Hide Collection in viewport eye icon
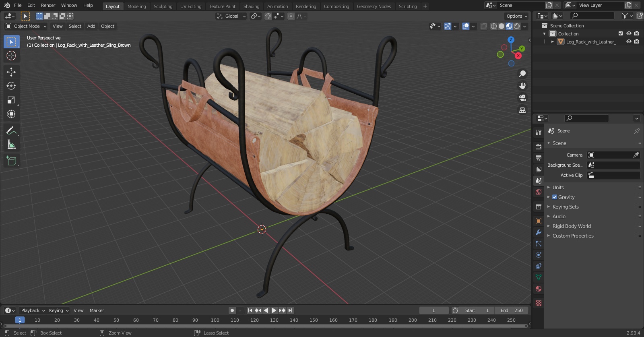 pos(629,34)
